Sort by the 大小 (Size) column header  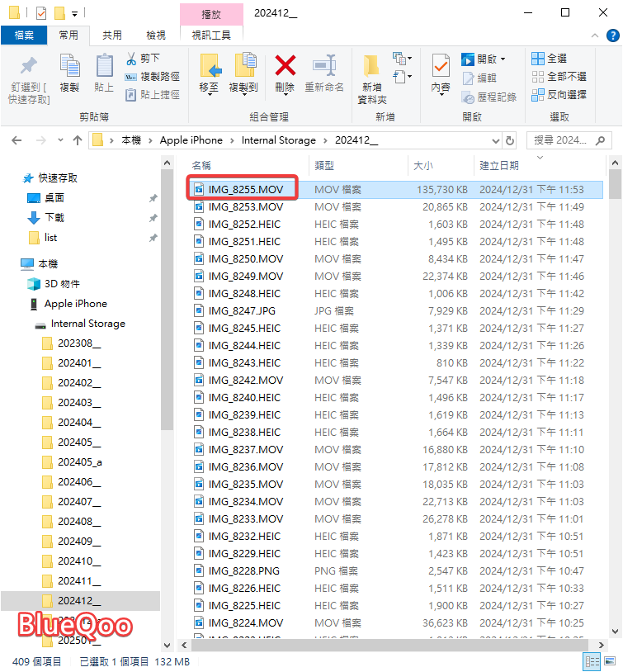click(x=422, y=166)
